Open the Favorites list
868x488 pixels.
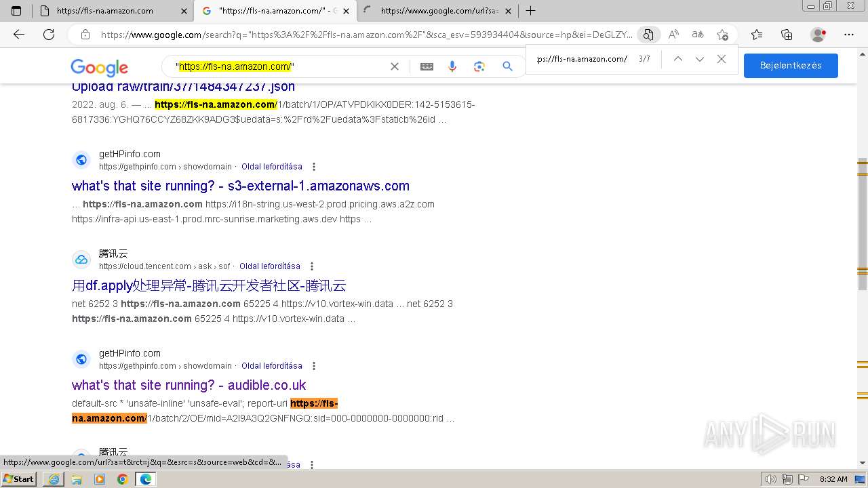click(x=757, y=35)
